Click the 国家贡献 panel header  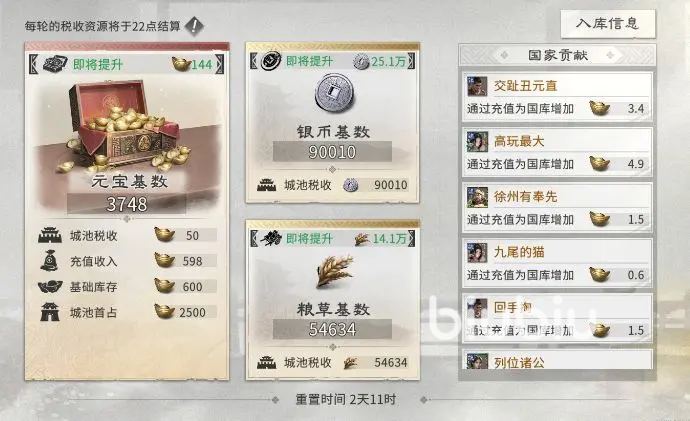pos(558,55)
